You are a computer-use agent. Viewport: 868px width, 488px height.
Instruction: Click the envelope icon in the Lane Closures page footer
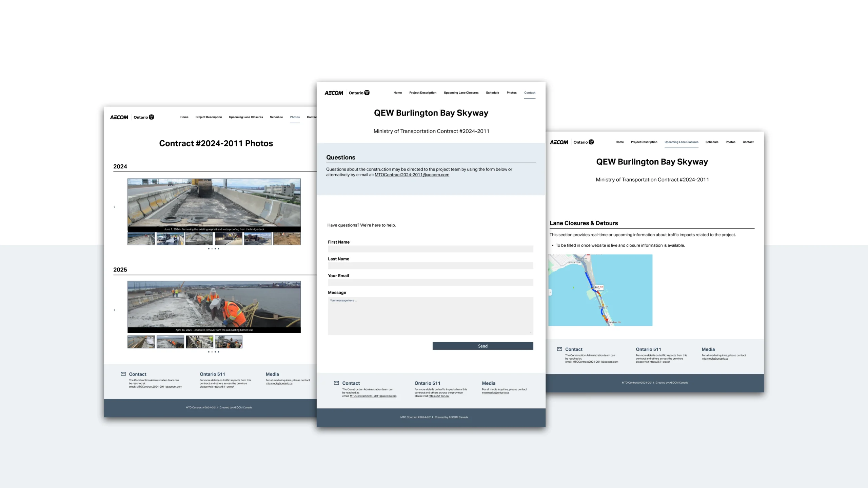pos(559,349)
